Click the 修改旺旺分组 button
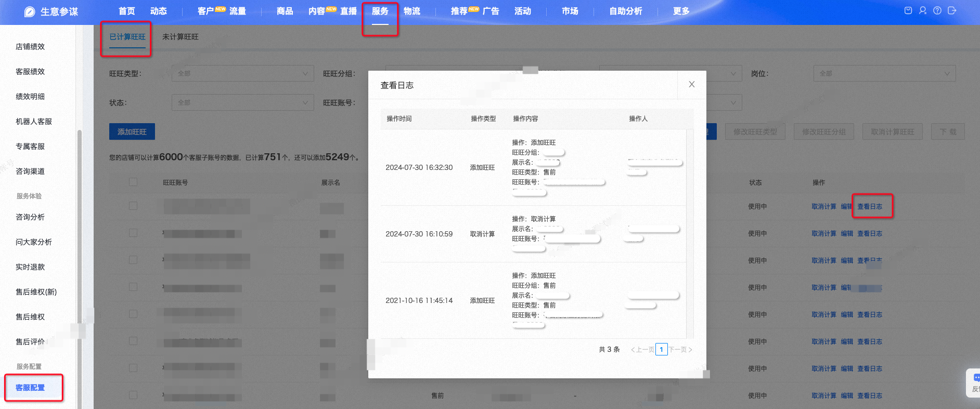The height and width of the screenshot is (409, 980). (x=824, y=131)
